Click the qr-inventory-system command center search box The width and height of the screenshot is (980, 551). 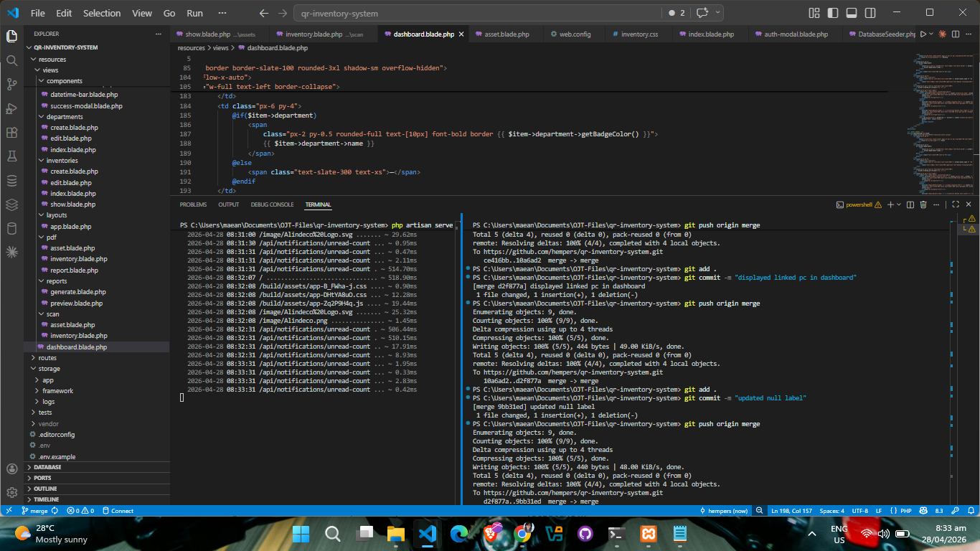(x=476, y=13)
